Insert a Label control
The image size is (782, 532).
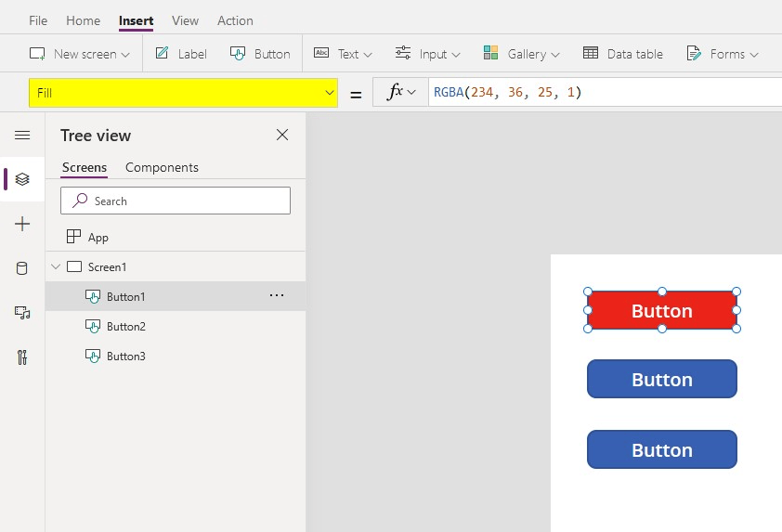coord(181,54)
